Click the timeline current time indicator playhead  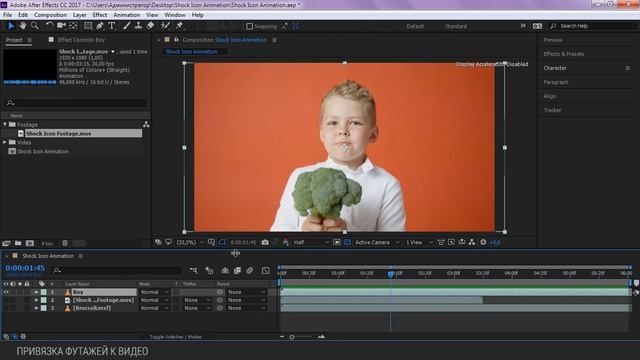click(x=391, y=274)
